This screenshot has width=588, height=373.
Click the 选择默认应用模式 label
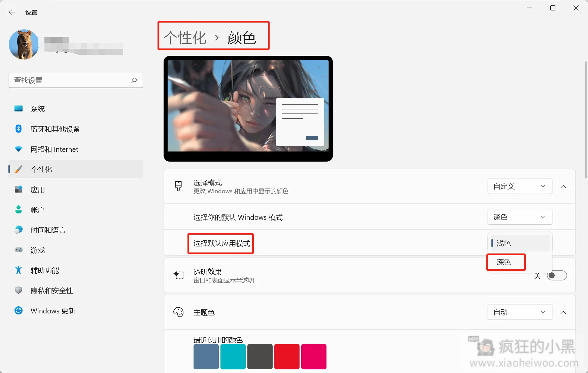[222, 243]
